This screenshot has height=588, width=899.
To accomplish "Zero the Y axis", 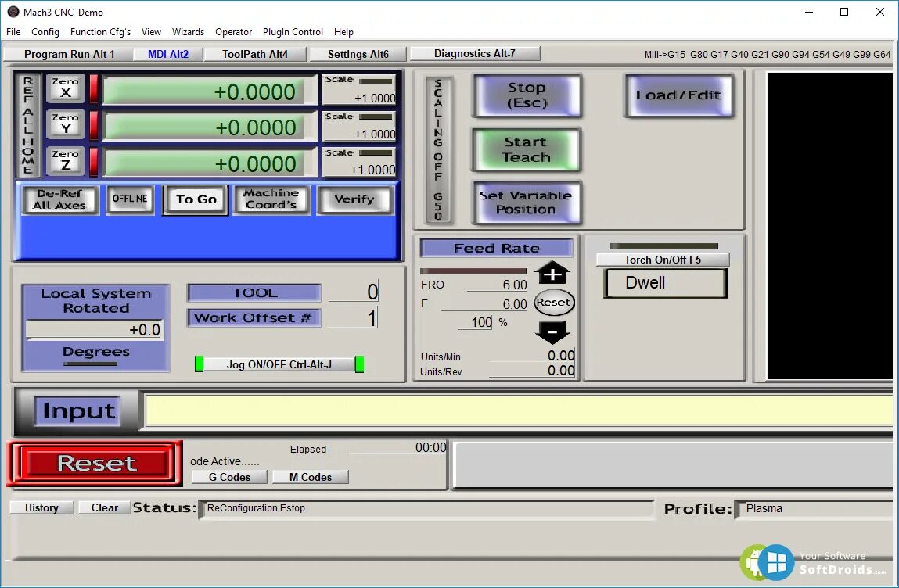I will point(66,124).
